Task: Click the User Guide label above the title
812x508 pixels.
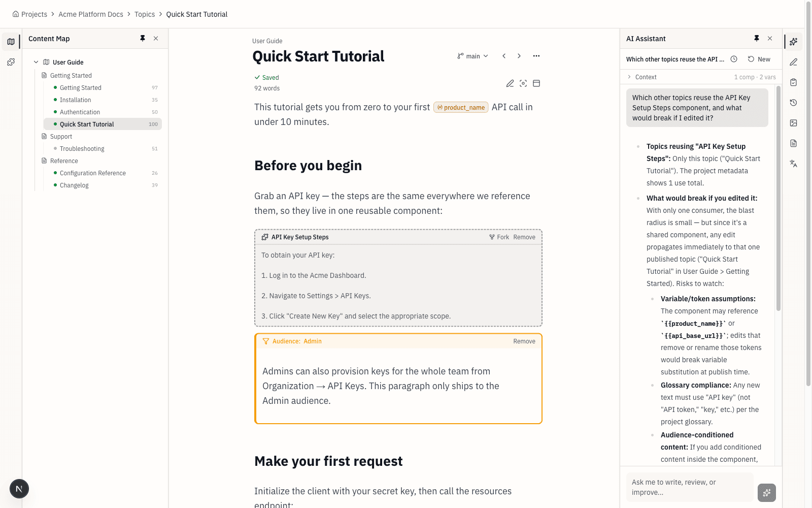Action: click(x=267, y=41)
